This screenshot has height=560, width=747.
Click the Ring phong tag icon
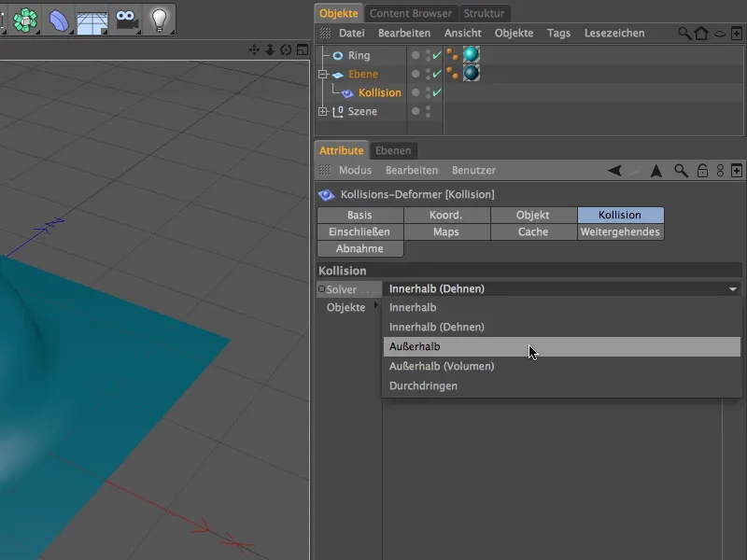(x=453, y=54)
